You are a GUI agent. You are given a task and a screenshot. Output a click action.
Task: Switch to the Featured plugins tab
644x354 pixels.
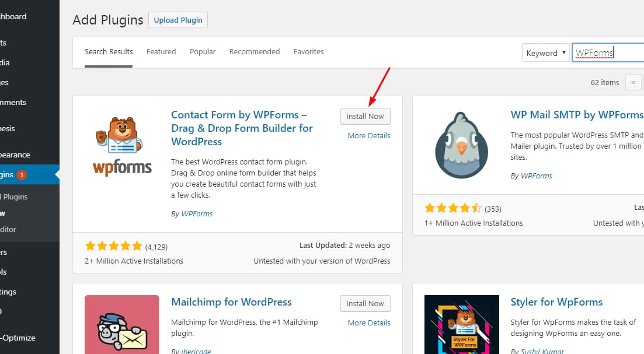(161, 51)
